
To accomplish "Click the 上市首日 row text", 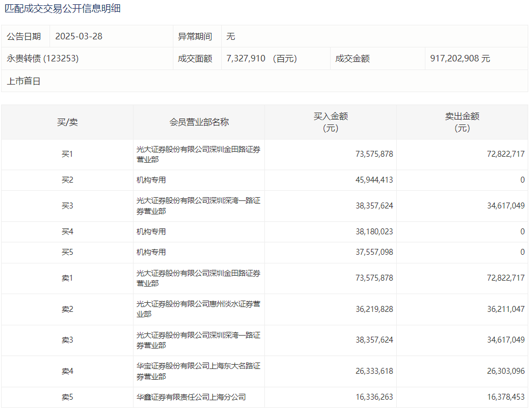I will click(x=24, y=81).
